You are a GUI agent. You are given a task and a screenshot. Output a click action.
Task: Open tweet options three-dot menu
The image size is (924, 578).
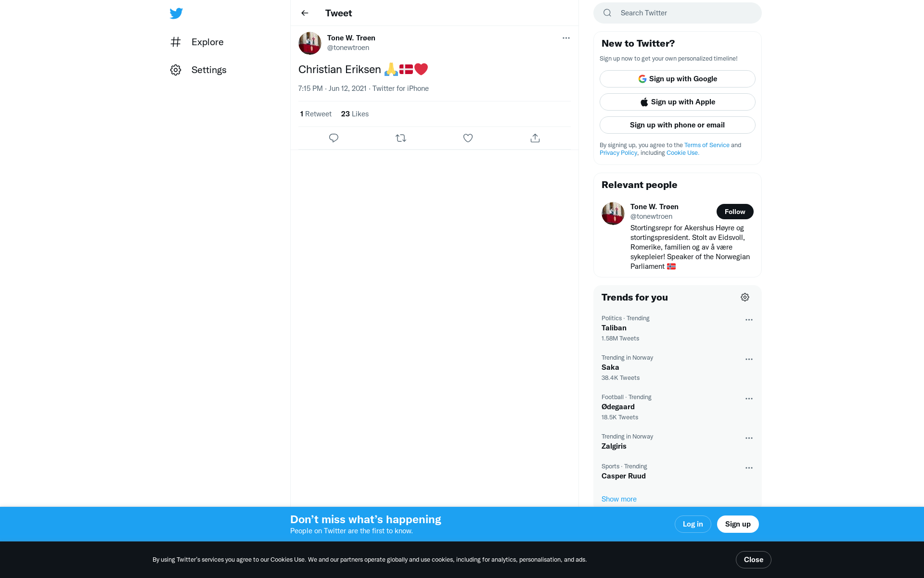pyautogui.click(x=566, y=38)
